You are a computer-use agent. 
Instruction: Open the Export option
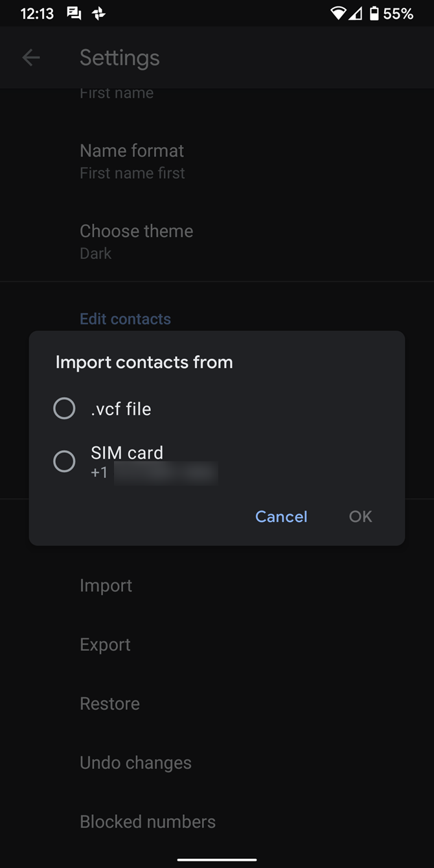(105, 645)
